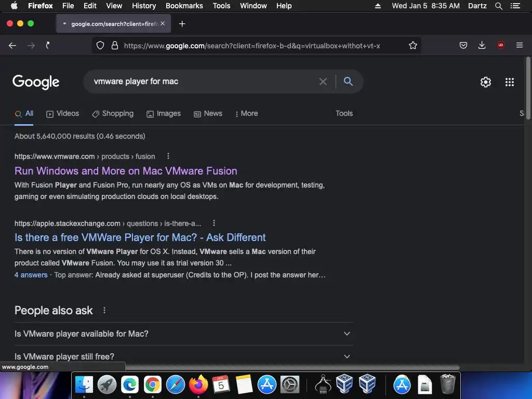The width and height of the screenshot is (532, 399).
Task: Click the Dartz user name in menu bar
Action: click(477, 6)
